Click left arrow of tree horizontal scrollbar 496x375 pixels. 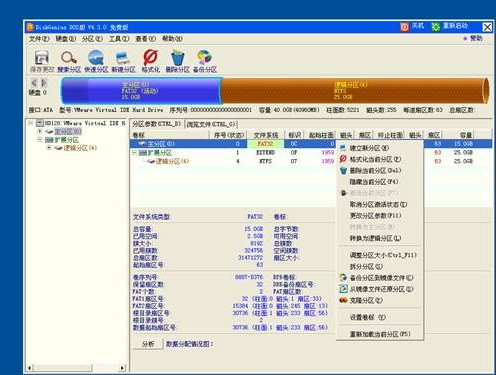tap(30, 368)
